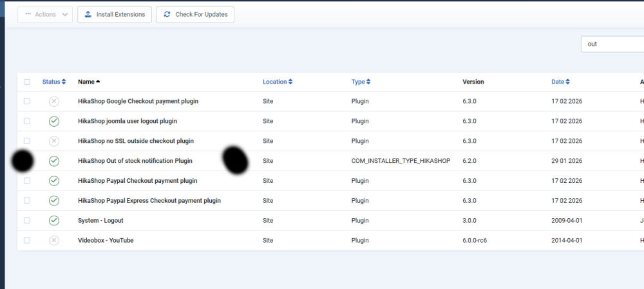Viewport: 644px width, 289px height.
Task: Check the HikaShop Paypal Checkout payment checkbox
Action: 27,181
